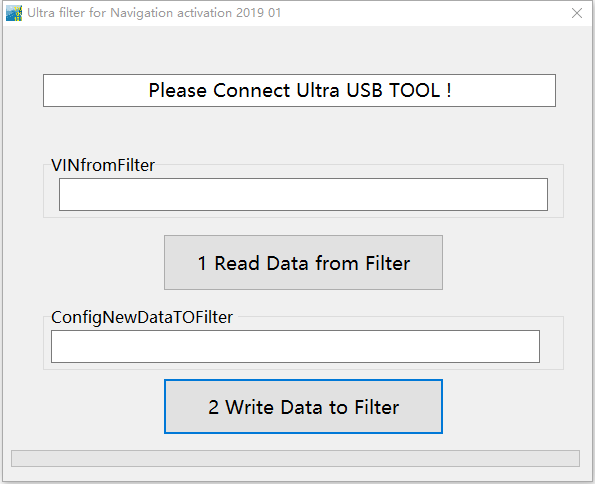Click the 'Please Connect Ultra USB TOOL !' status box
Image resolution: width=595 pixels, height=484 pixels.
pyautogui.click(x=299, y=90)
